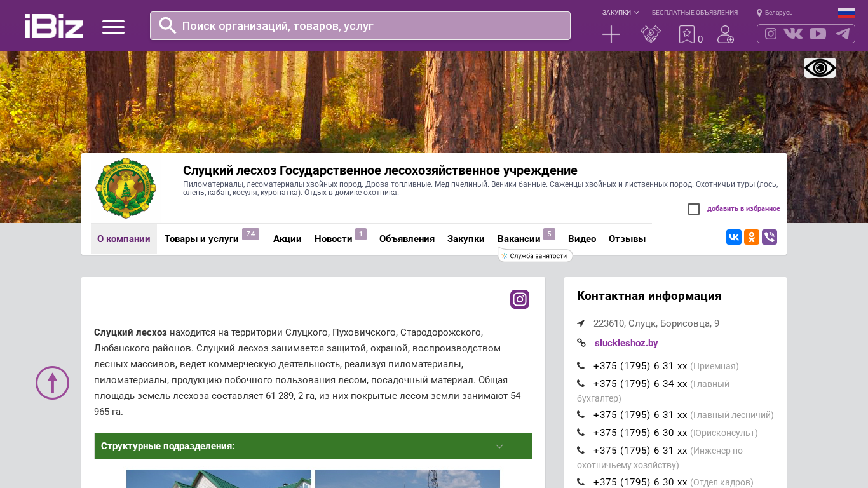
Task: Visit the sluckleshoz.by website link
Action: point(626,343)
